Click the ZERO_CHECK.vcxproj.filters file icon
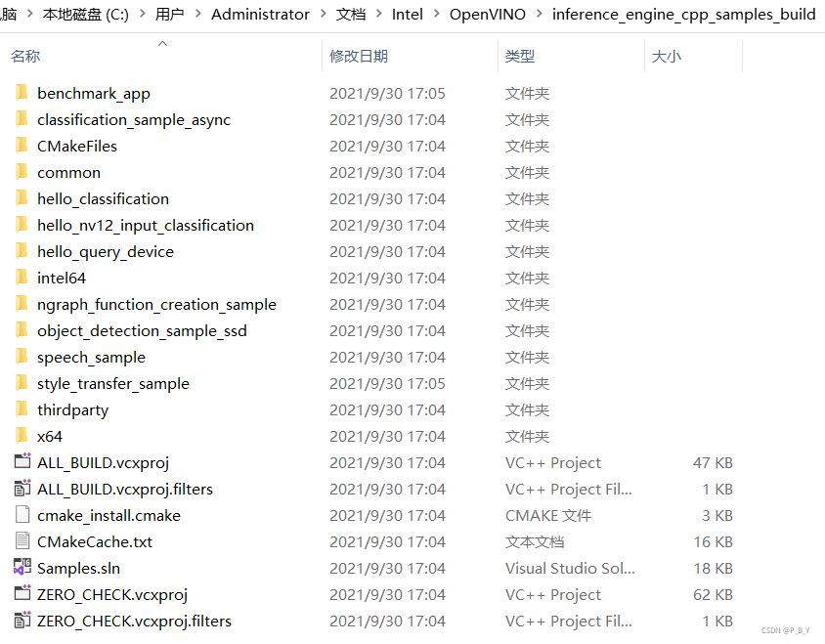This screenshot has height=644, width=825. coord(22,621)
